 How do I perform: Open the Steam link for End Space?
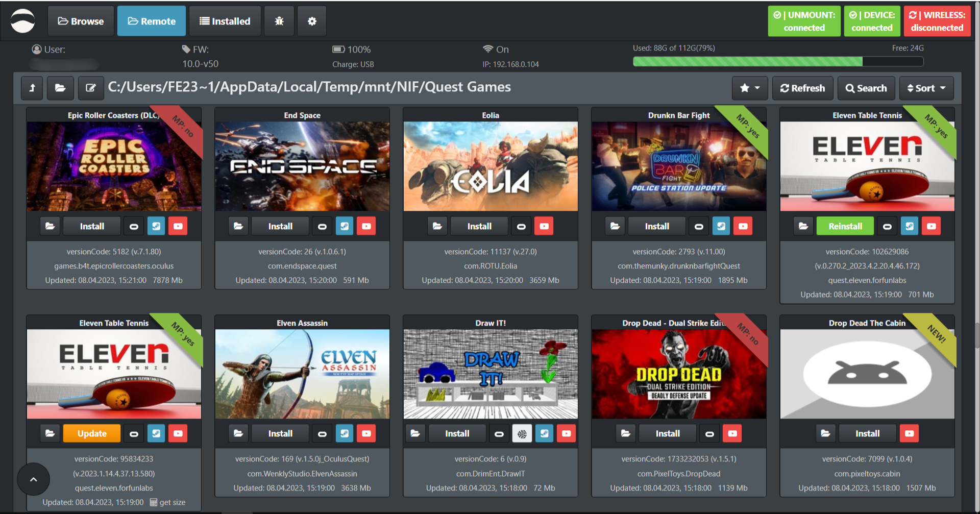coord(345,226)
